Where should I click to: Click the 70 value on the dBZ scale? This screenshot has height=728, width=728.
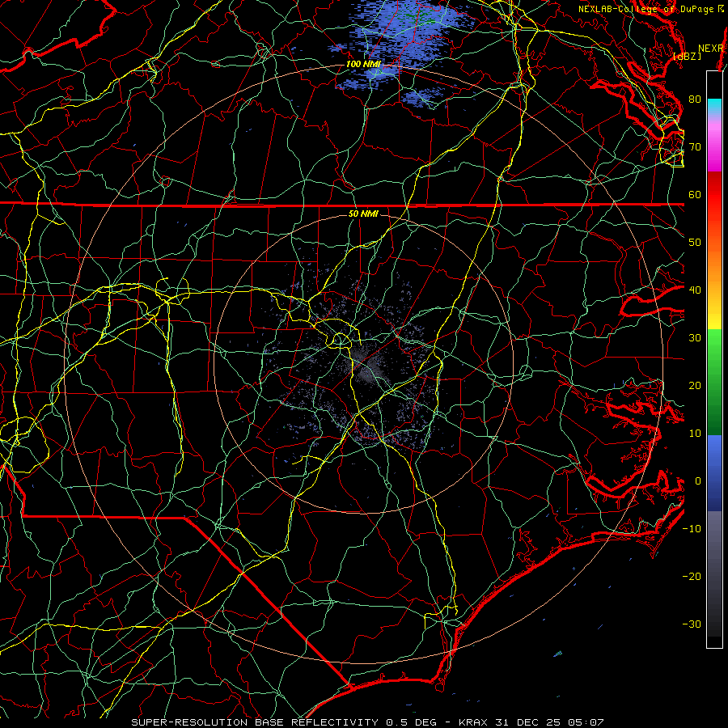point(695,146)
